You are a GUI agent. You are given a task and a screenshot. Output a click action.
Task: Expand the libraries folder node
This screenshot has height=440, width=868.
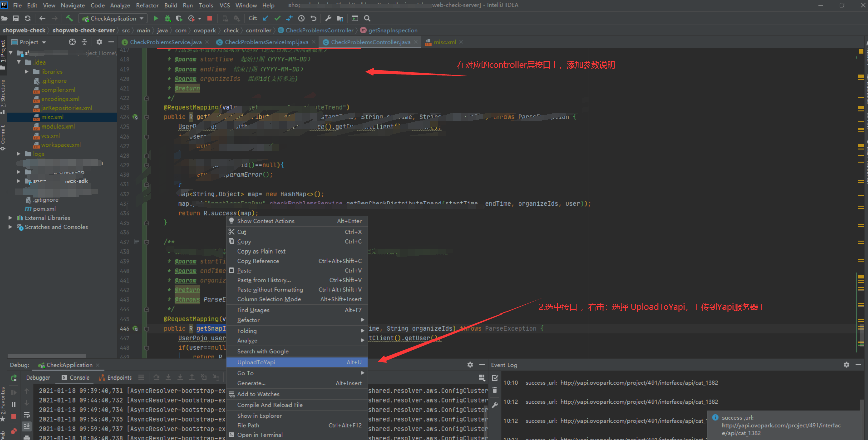(27, 72)
